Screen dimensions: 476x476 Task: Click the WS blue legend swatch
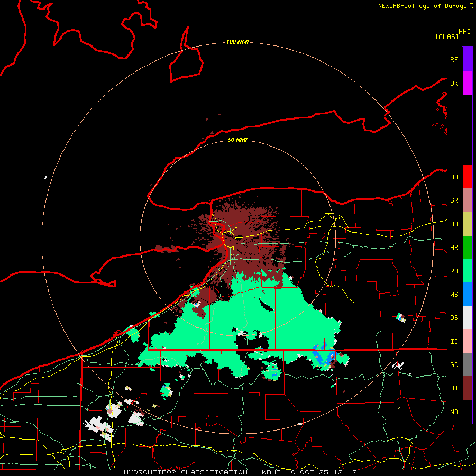click(x=467, y=294)
